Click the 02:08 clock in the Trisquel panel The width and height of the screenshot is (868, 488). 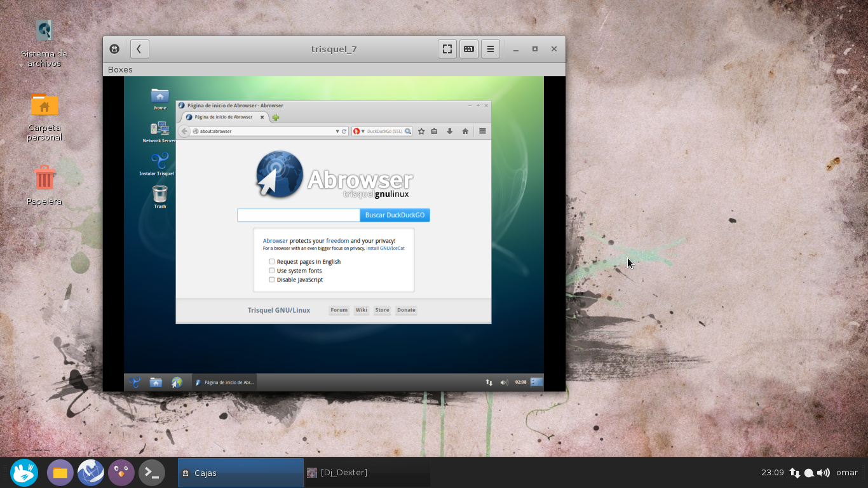pyautogui.click(x=521, y=383)
